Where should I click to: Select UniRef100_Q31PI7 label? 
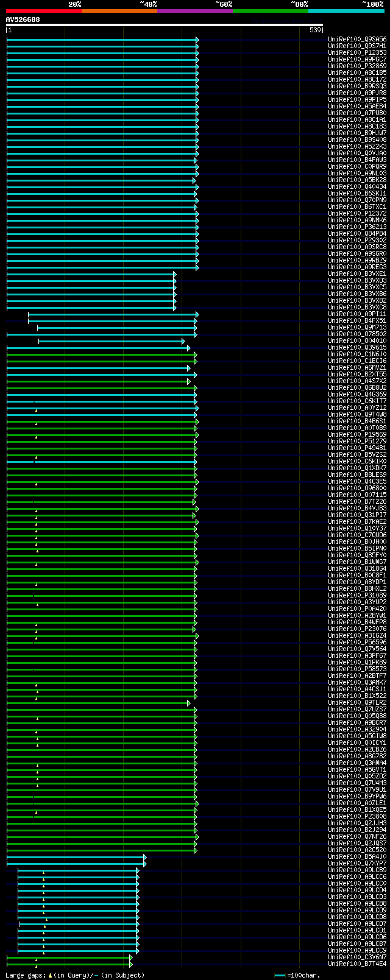point(357,515)
